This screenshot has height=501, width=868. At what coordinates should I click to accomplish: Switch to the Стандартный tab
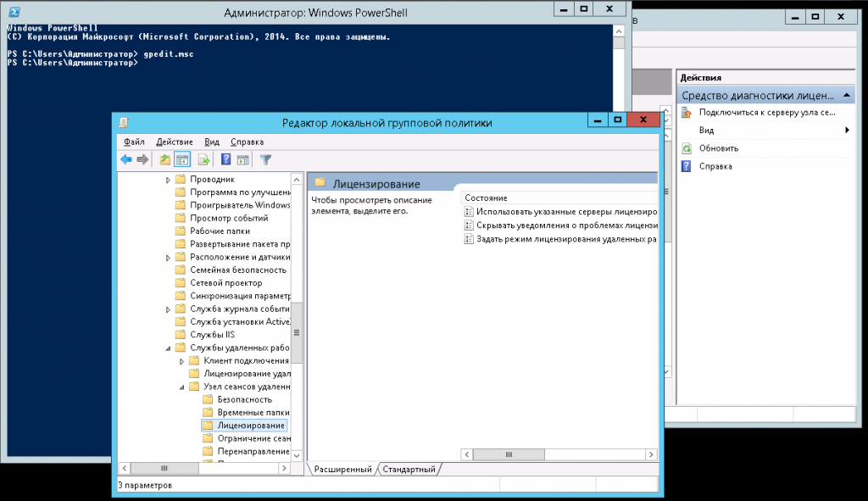[x=409, y=469]
